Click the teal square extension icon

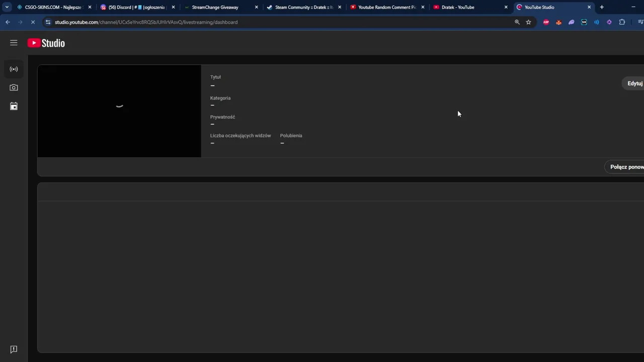[584, 22]
